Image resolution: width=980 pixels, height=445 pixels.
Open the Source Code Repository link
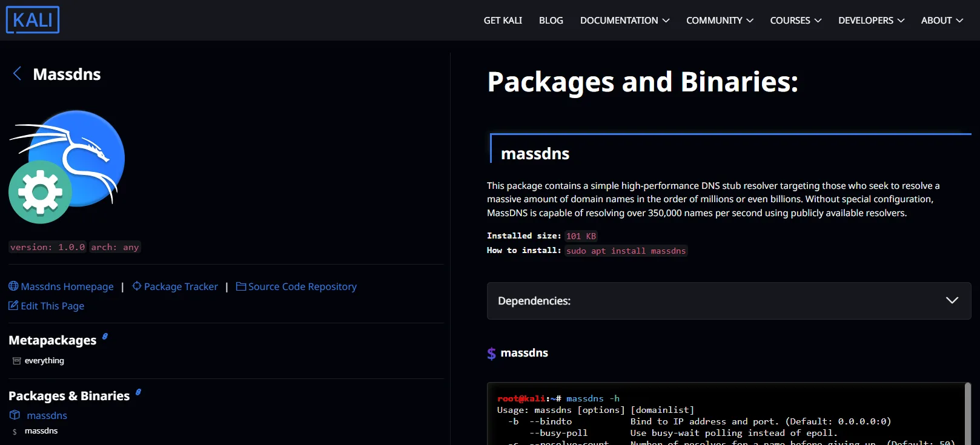pyautogui.click(x=302, y=286)
